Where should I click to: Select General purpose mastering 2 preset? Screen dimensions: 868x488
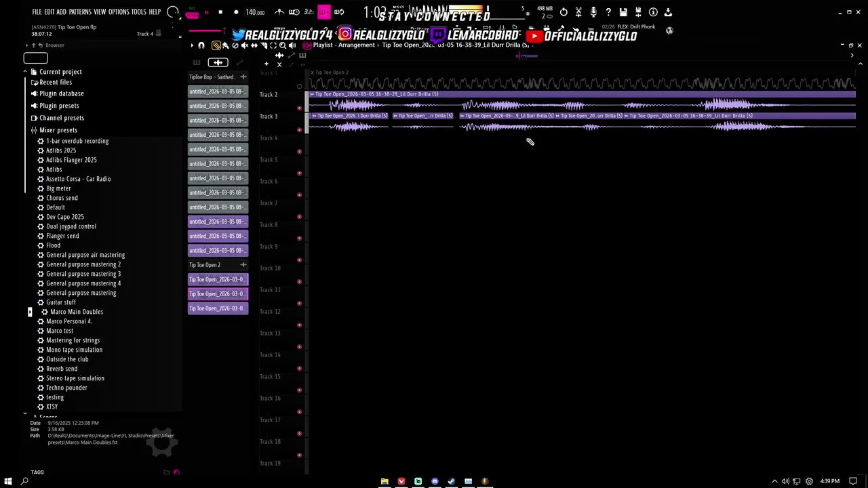83,264
